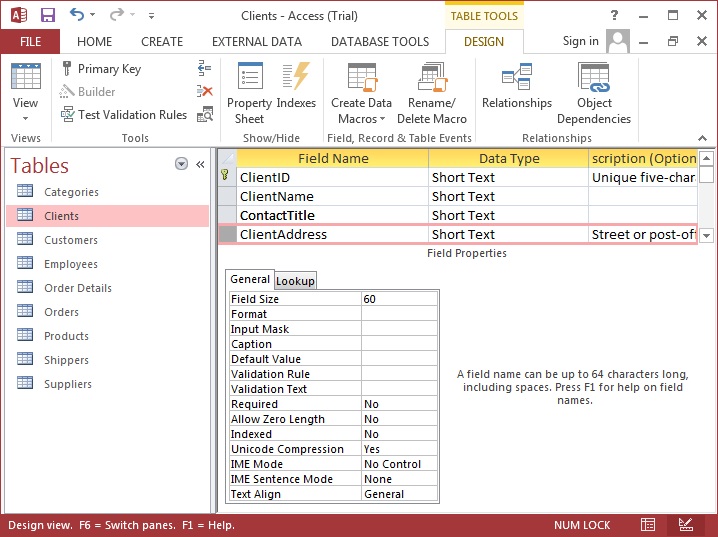Switch to the HOME ribbon tab
718x537 pixels.
(x=94, y=42)
